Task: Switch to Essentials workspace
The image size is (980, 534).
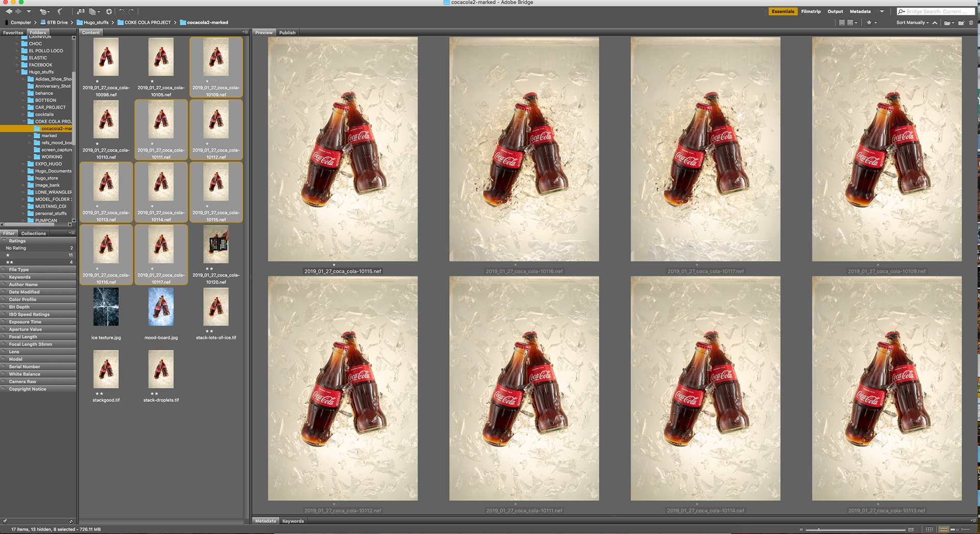Action: pos(782,11)
